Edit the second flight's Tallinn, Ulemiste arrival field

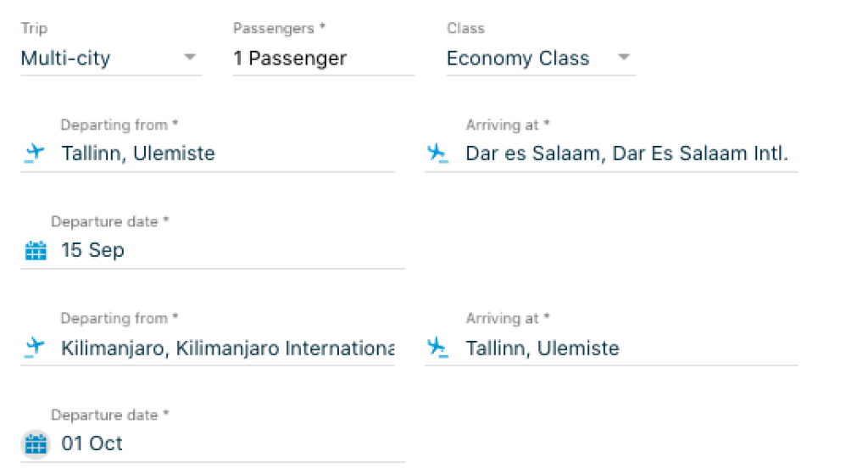[x=542, y=348]
